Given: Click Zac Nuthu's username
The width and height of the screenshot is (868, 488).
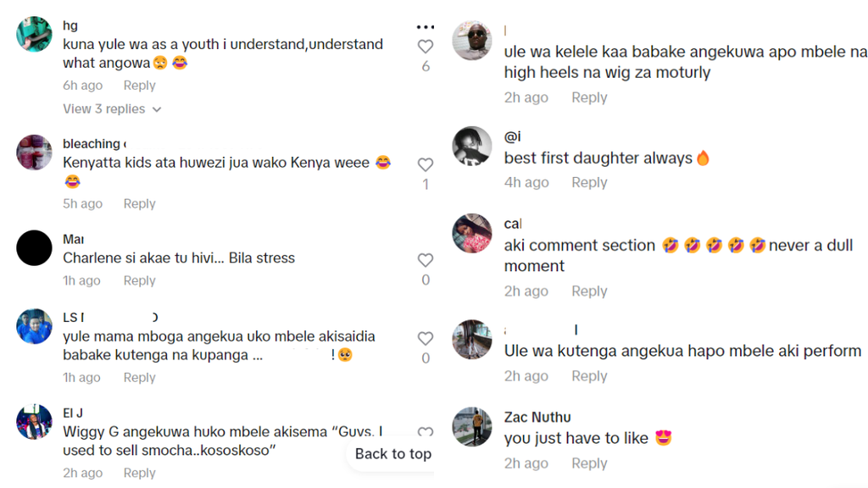Looking at the screenshot, I should [x=537, y=417].
